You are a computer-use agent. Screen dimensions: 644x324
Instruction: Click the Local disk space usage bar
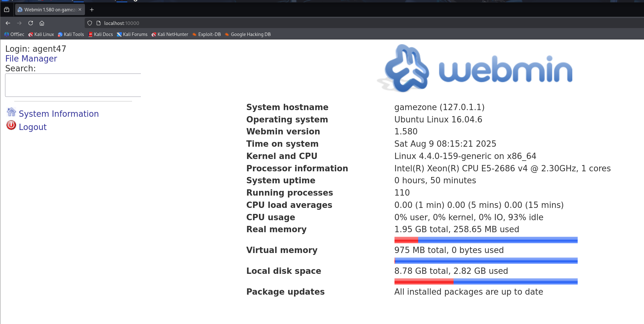486,282
